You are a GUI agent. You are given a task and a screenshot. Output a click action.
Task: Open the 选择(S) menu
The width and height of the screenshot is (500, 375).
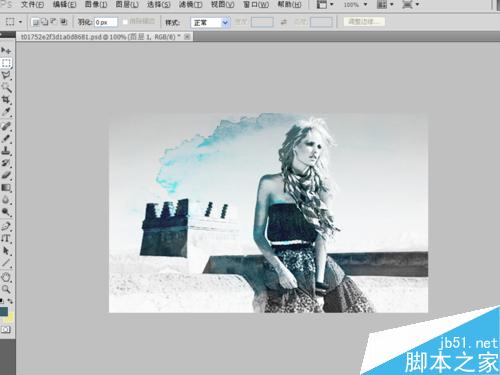(159, 5)
